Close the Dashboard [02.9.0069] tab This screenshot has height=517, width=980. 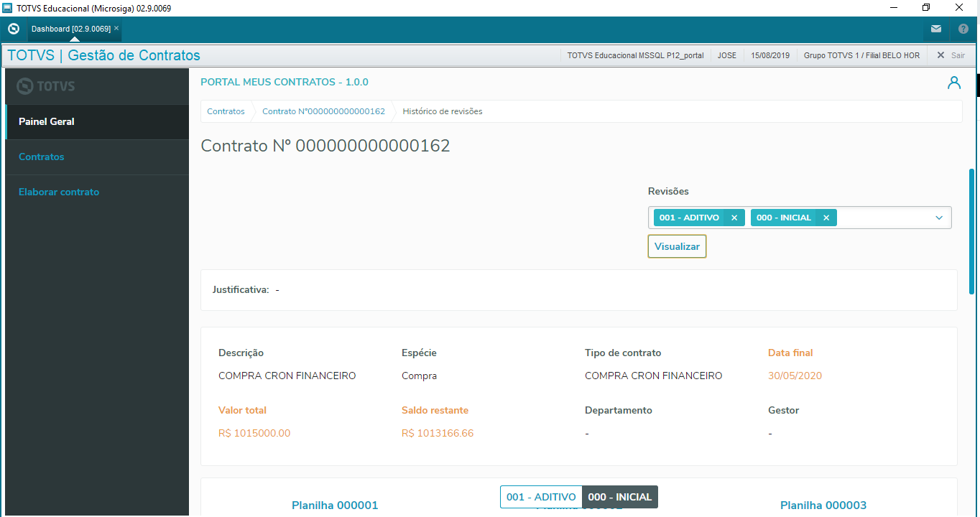coord(116,28)
